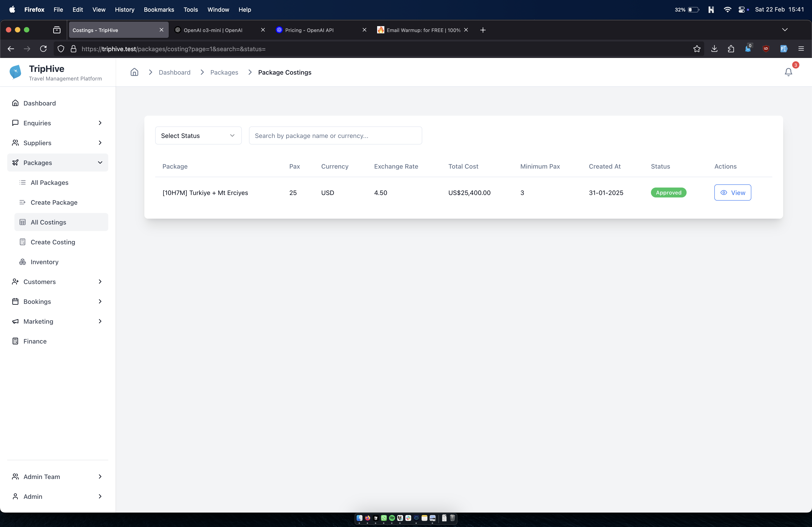Click the Inventory boxes icon

23,262
